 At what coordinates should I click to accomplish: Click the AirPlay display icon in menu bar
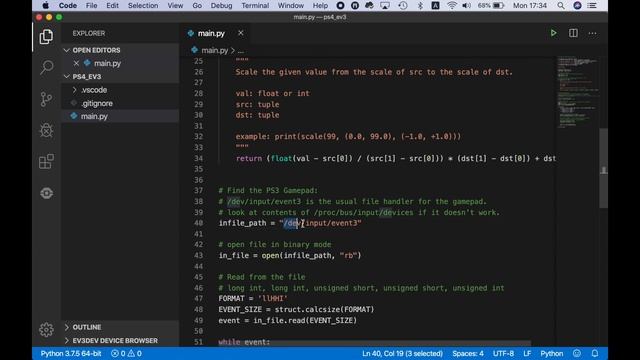tap(384, 6)
